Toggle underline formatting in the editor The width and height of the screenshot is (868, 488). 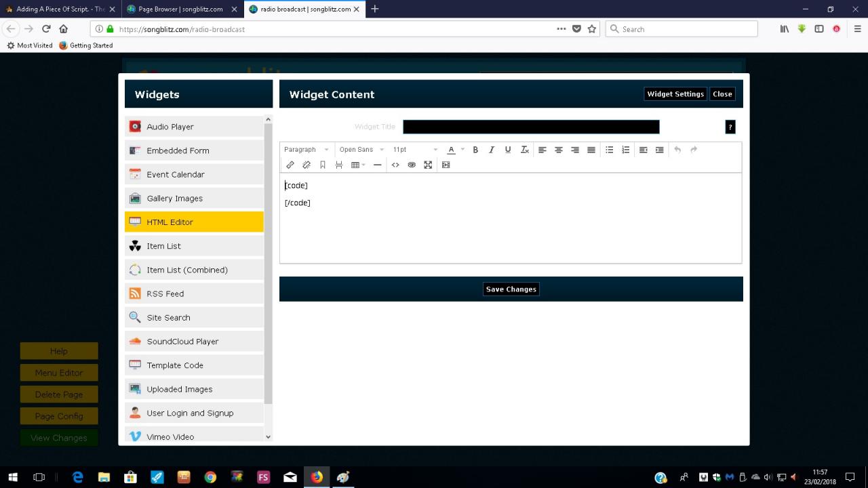[x=508, y=150]
